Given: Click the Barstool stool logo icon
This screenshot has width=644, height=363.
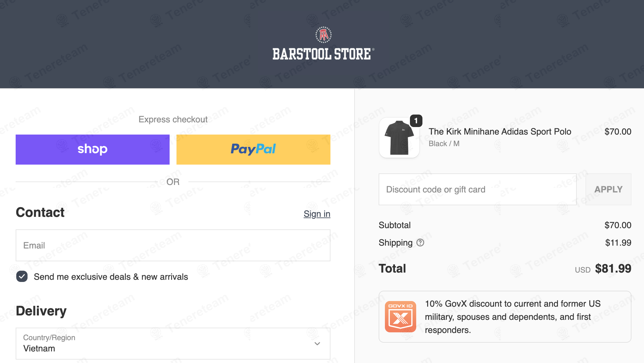Looking at the screenshot, I should [x=323, y=35].
